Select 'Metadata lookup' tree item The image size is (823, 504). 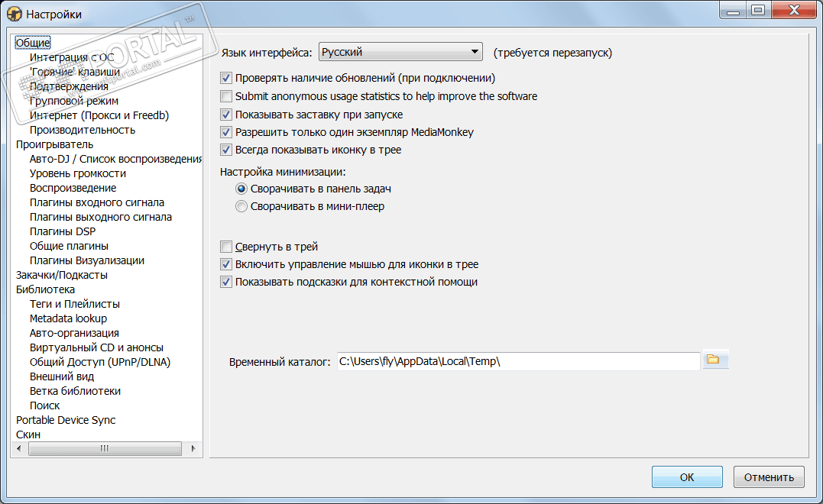[68, 318]
